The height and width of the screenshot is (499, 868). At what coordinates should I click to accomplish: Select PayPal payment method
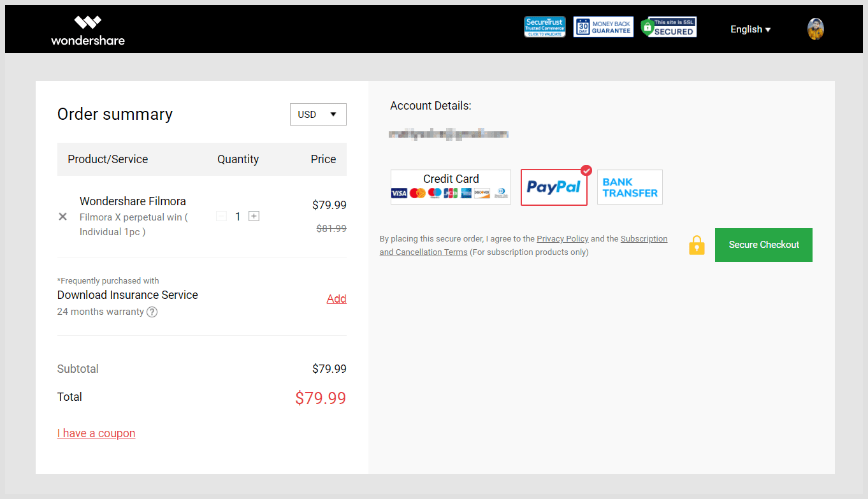point(554,187)
